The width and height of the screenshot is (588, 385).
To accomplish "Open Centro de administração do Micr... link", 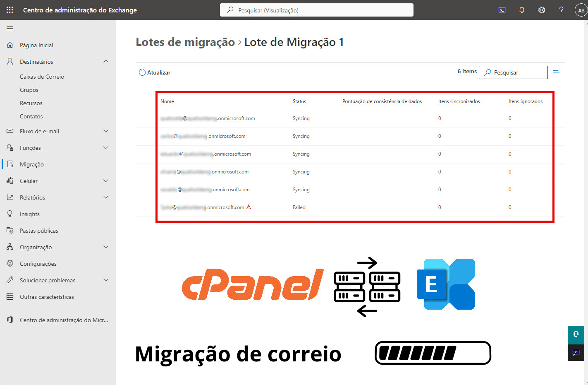I will [x=64, y=320].
